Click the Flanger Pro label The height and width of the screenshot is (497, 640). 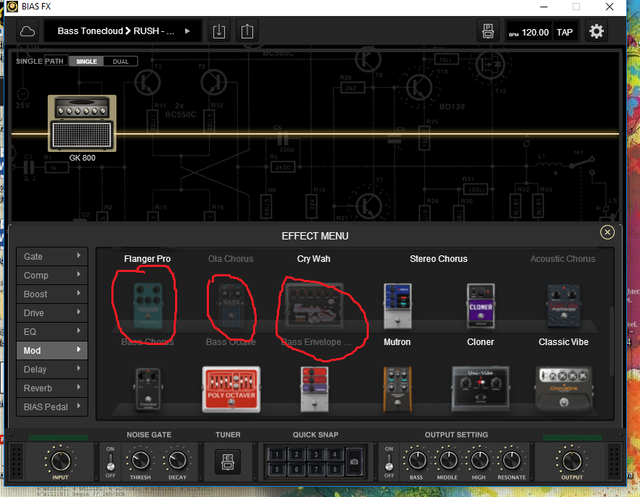click(x=147, y=259)
